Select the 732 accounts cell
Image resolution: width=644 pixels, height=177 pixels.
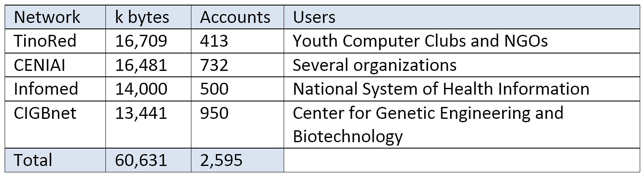pyautogui.click(x=237, y=65)
